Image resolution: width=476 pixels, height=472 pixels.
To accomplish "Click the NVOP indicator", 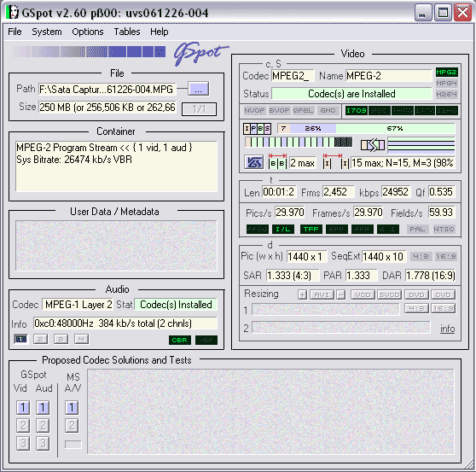I will 254,111.
